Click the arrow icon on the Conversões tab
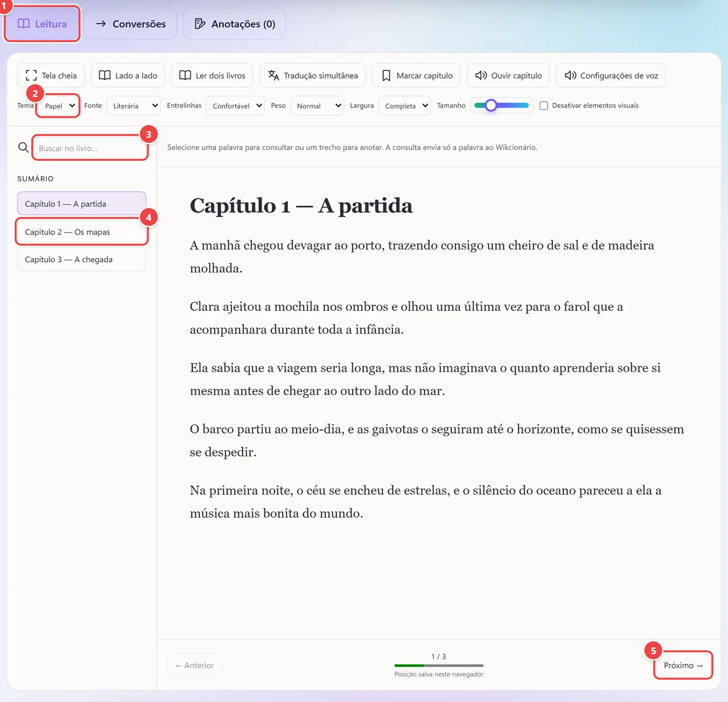 point(101,24)
